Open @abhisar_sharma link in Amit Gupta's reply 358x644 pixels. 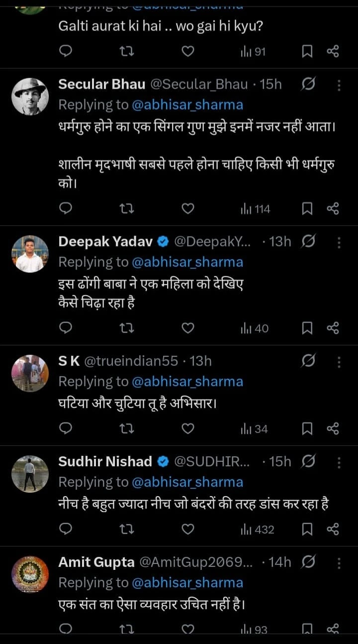[187, 583]
